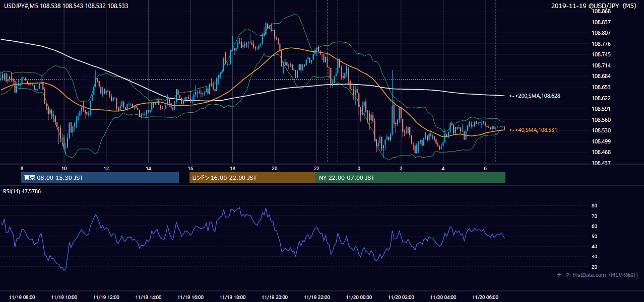Click hour label 10 under the price chart
The image size is (644, 302).
coord(64,168)
